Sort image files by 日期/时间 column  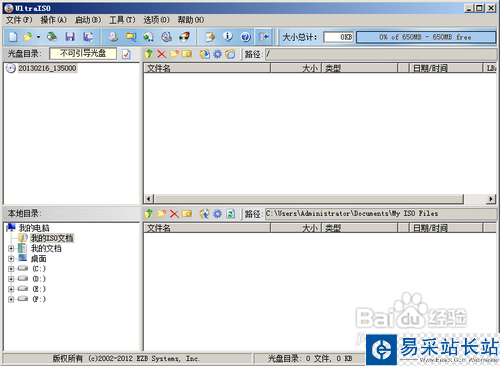[446, 68]
